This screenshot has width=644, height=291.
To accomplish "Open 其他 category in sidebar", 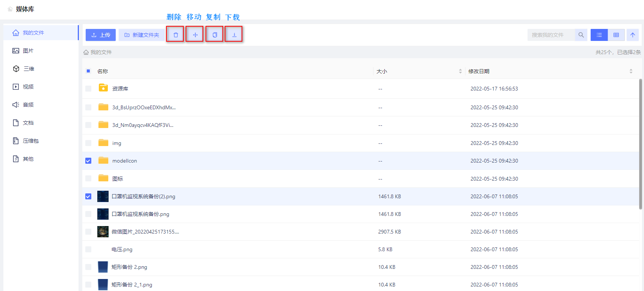I will click(x=41, y=159).
